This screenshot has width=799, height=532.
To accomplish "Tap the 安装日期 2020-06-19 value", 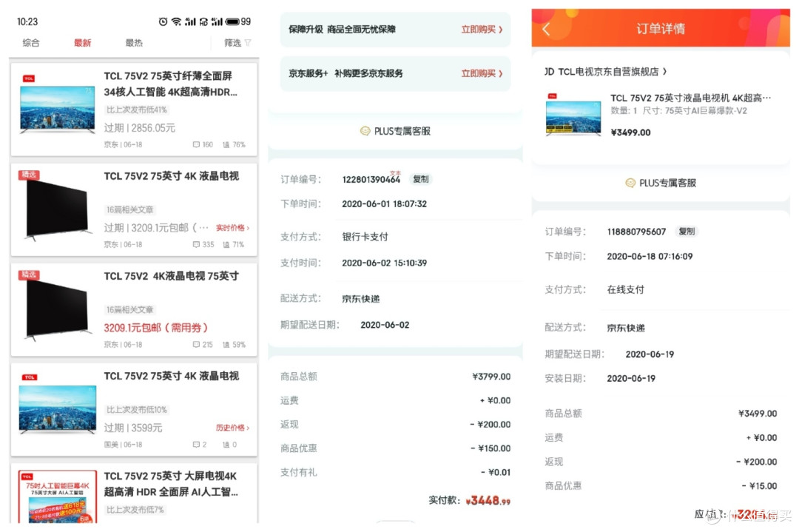I will click(631, 379).
